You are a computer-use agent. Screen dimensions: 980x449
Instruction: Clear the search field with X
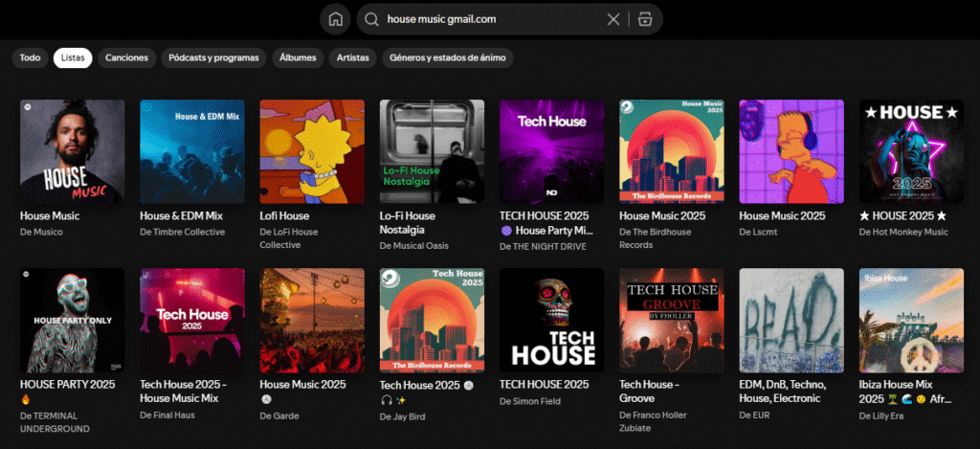[x=613, y=19]
